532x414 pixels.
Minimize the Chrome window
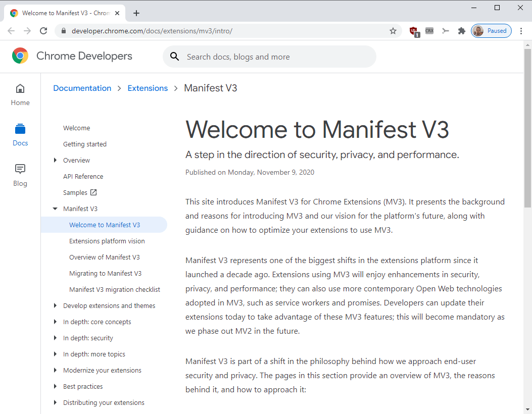474,8
